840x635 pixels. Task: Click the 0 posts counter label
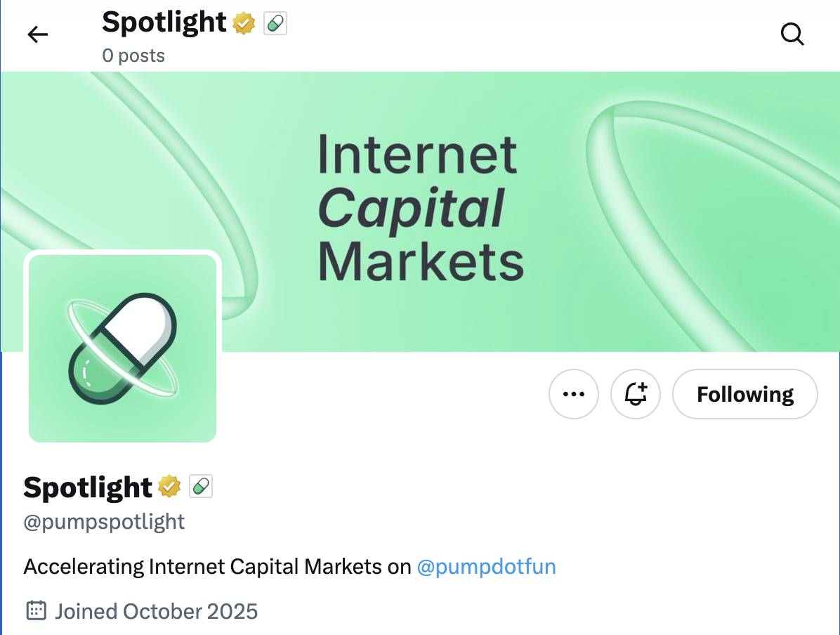(133, 55)
